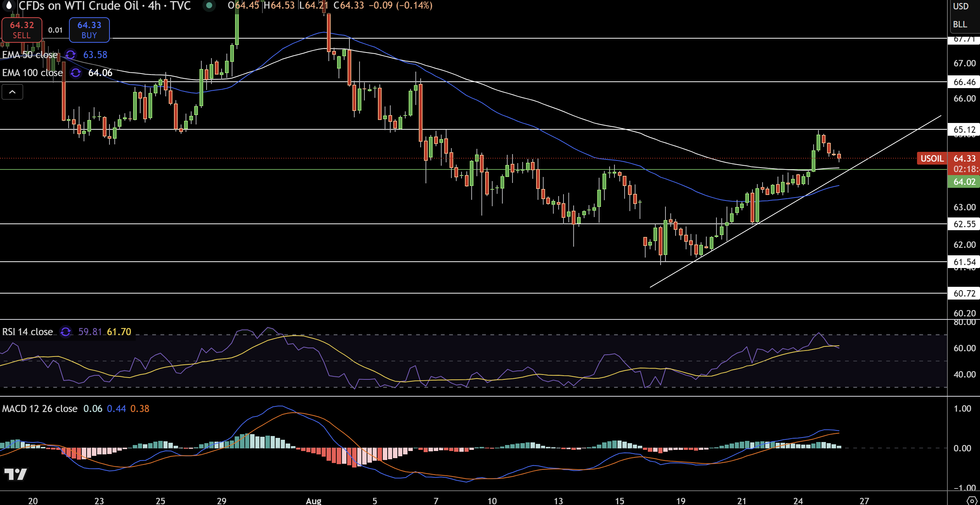Click the green market status dot
The width and height of the screenshot is (980, 505).
tap(208, 5)
